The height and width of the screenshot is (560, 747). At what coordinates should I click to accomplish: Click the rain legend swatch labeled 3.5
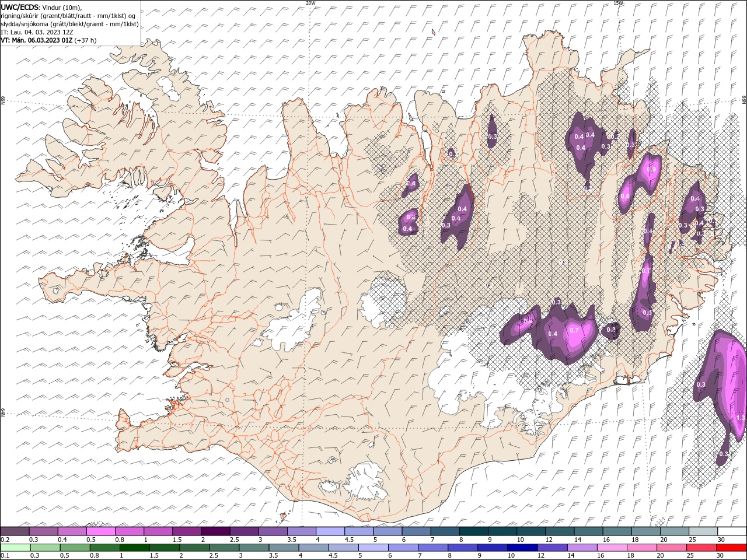click(x=284, y=548)
